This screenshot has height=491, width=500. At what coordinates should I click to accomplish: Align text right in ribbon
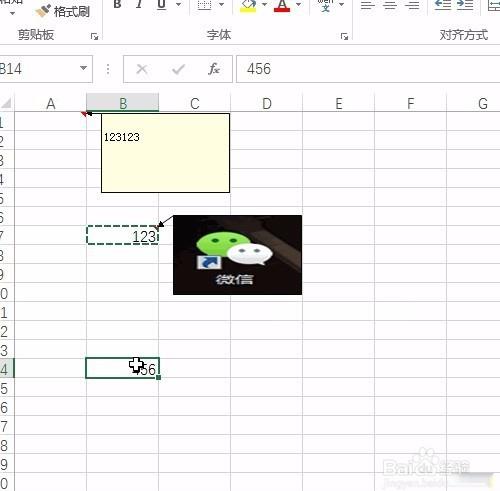click(x=412, y=5)
